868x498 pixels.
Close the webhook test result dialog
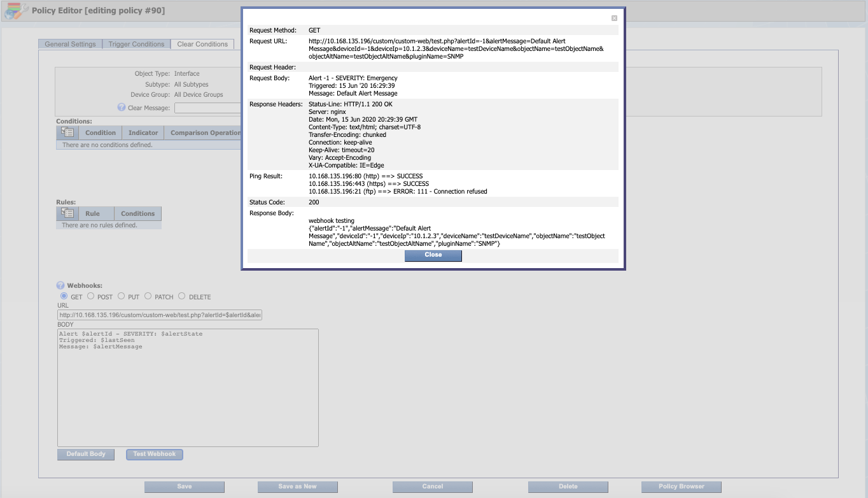point(433,255)
